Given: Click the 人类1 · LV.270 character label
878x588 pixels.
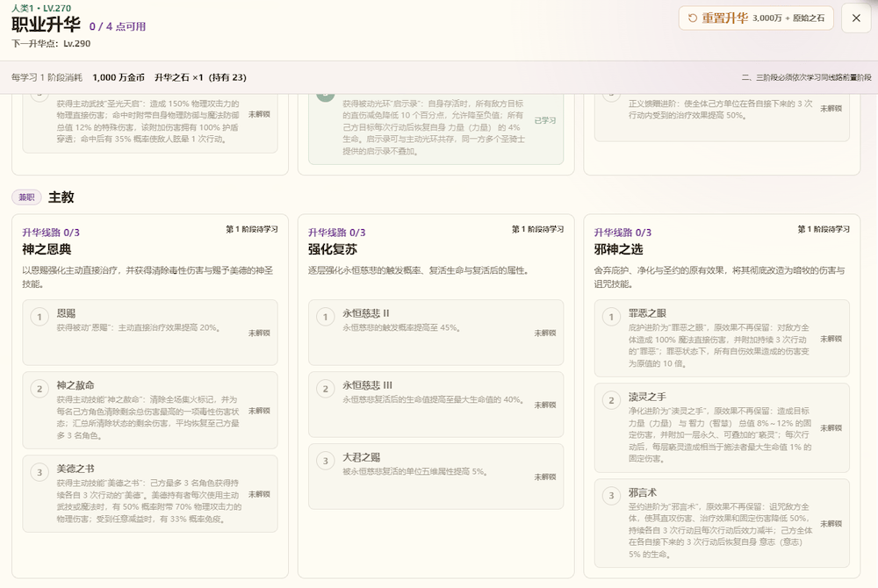Looking at the screenshot, I should (x=41, y=9).
